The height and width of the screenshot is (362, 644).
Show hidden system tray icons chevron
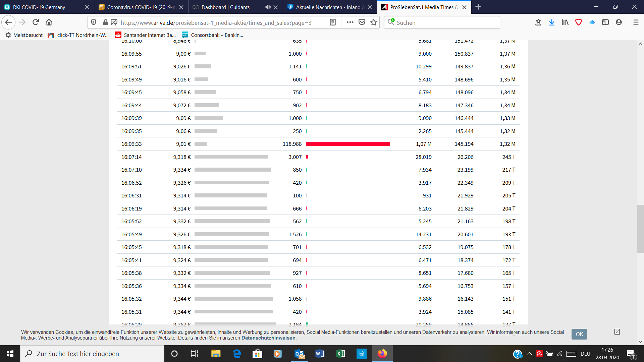click(529, 354)
